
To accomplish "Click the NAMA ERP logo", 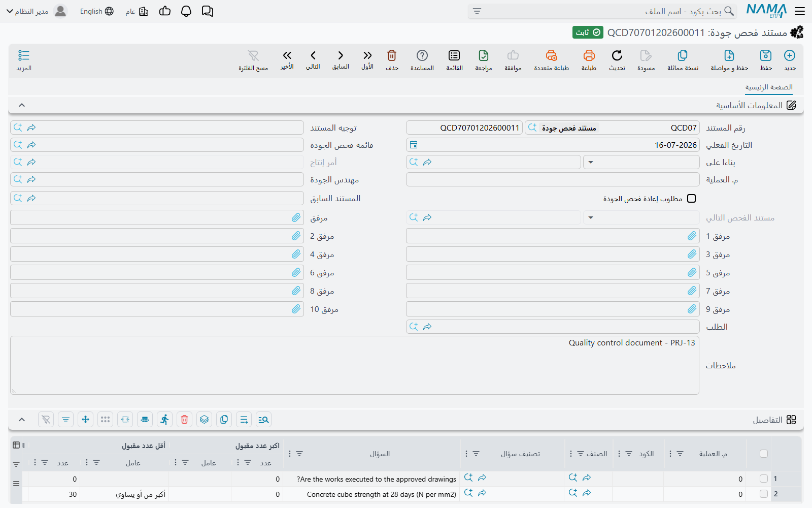I will [766, 11].
